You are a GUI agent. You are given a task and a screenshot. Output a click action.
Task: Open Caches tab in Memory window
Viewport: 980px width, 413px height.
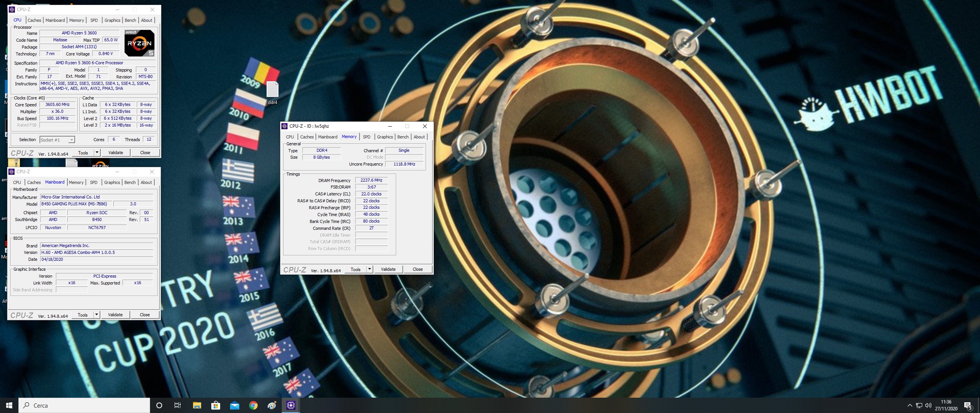[307, 137]
